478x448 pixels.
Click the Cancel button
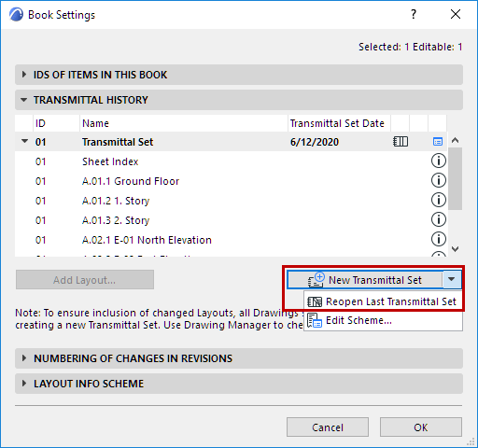328,427
